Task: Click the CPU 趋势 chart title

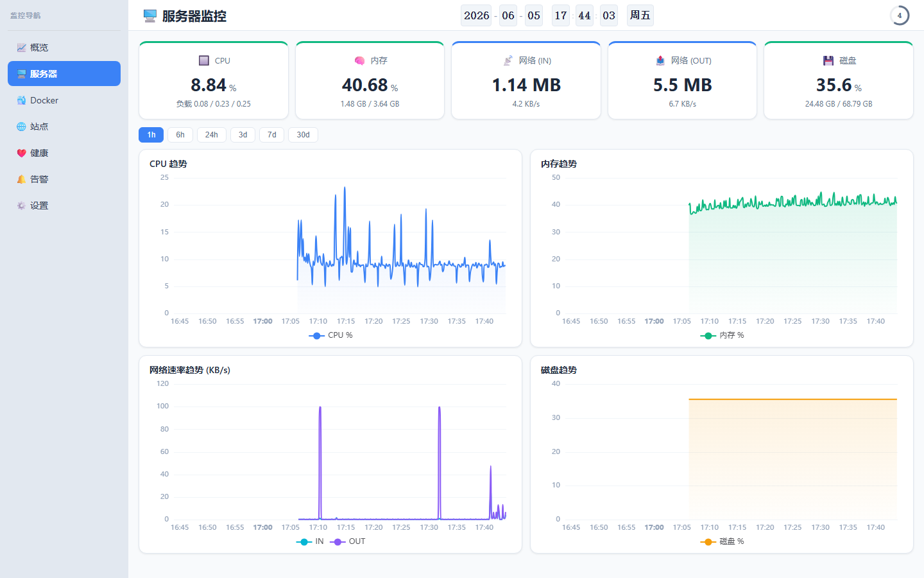Action: click(x=168, y=164)
